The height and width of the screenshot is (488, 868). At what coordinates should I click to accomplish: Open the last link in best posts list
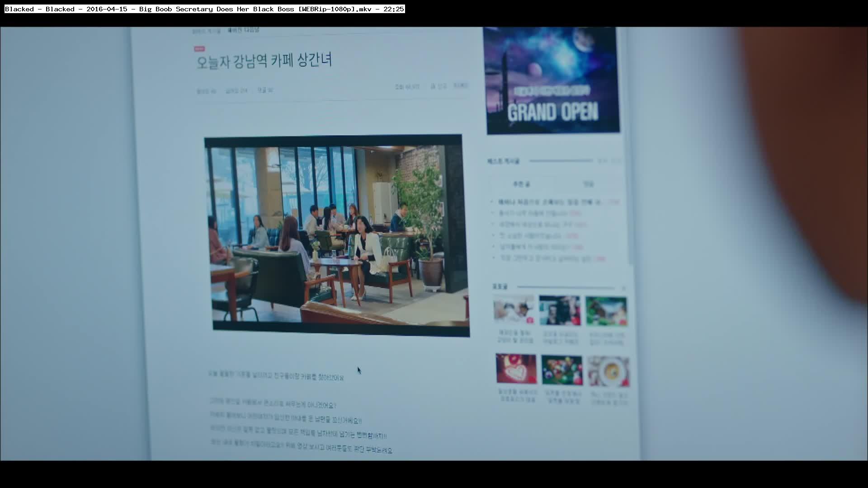546,258
